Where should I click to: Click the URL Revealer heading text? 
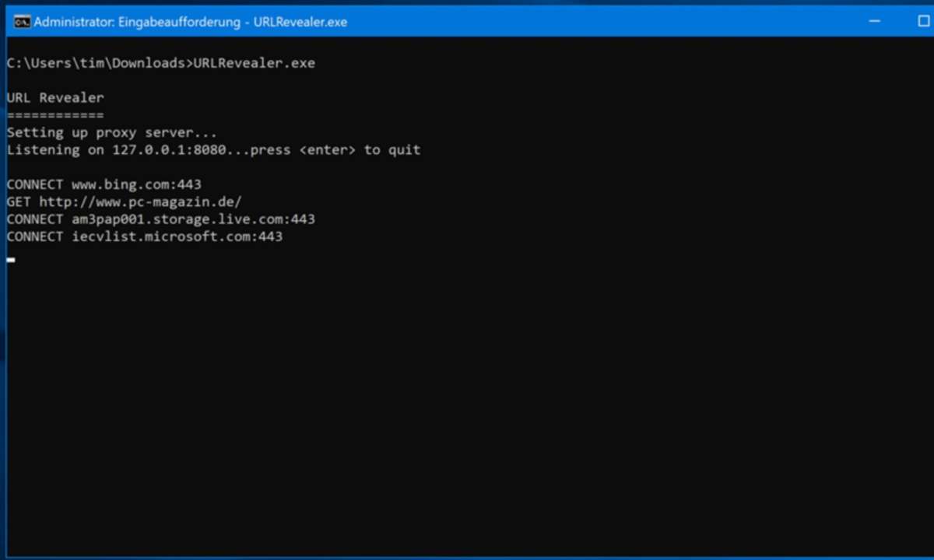pos(55,98)
